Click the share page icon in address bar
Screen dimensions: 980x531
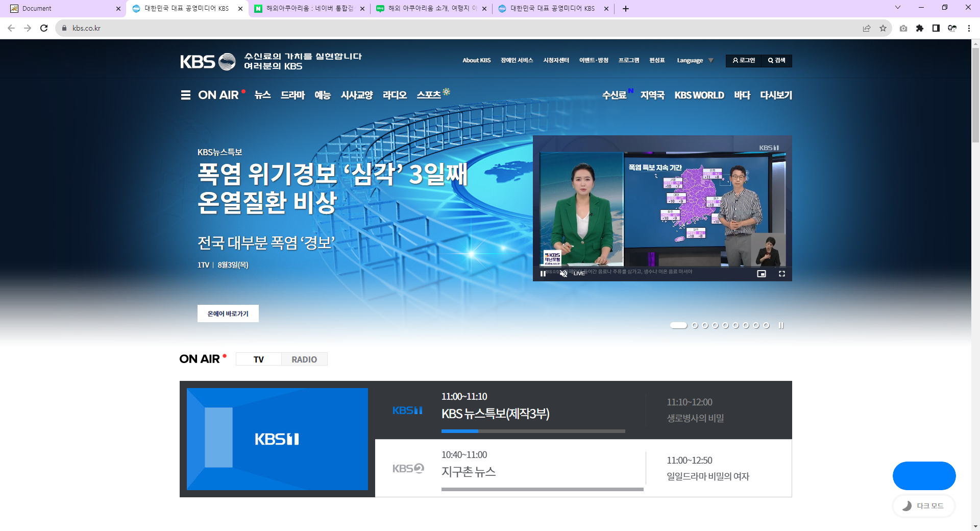pos(867,28)
